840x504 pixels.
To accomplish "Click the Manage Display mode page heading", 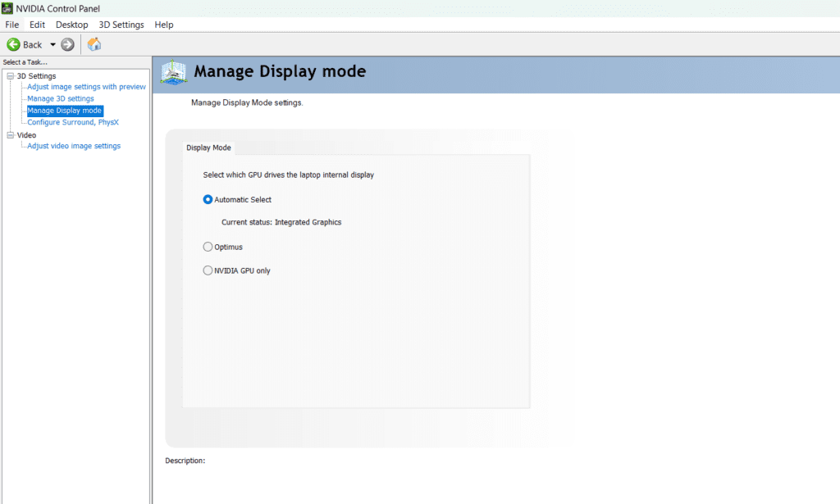I will pyautogui.click(x=280, y=71).
